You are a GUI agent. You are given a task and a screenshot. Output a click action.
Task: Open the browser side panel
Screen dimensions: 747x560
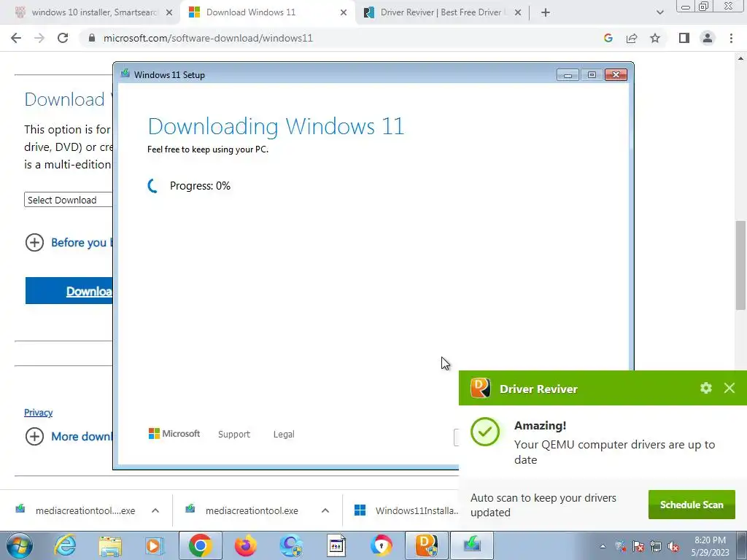click(684, 38)
